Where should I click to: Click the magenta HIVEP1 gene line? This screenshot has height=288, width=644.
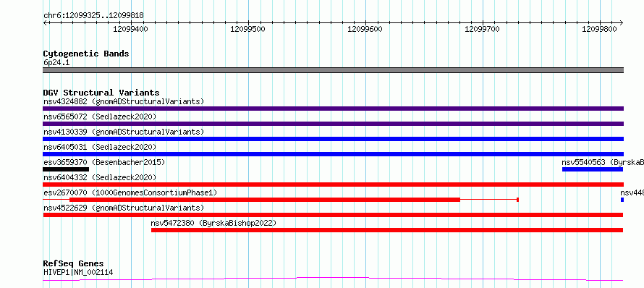(333, 279)
